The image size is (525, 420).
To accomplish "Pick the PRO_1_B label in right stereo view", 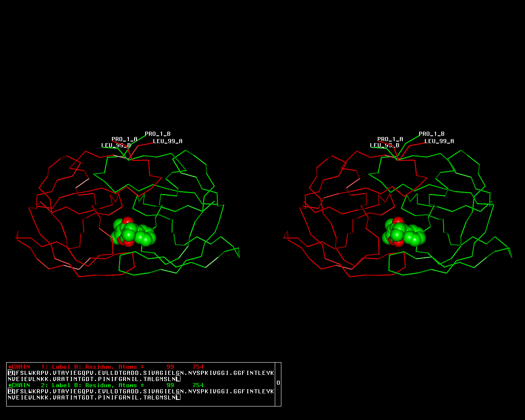I will coord(431,134).
